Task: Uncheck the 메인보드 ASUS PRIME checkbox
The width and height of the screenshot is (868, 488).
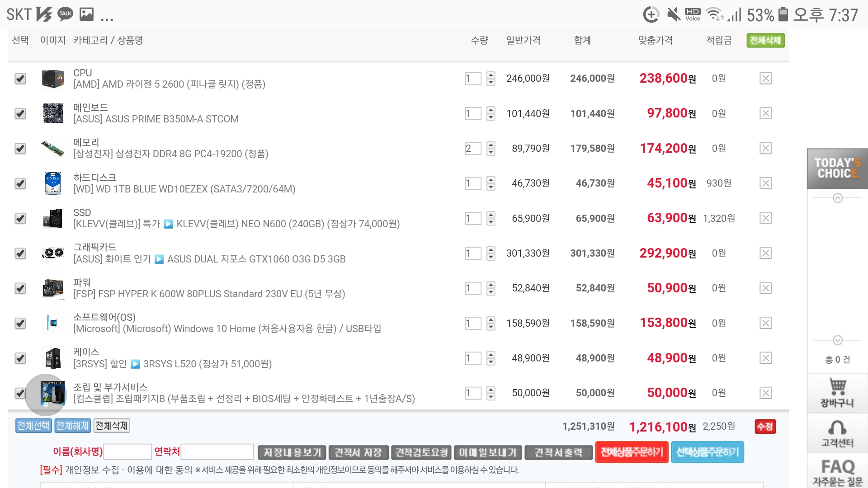Action: [x=20, y=113]
